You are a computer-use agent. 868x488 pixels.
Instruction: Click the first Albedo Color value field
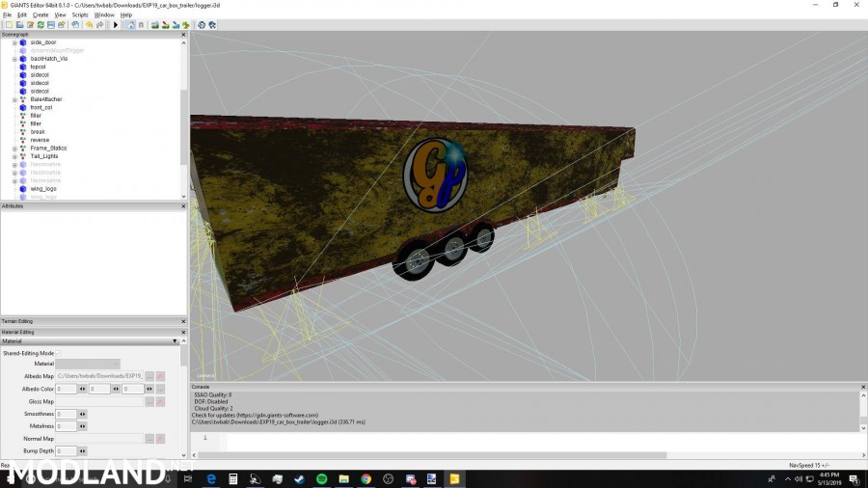tap(66, 389)
